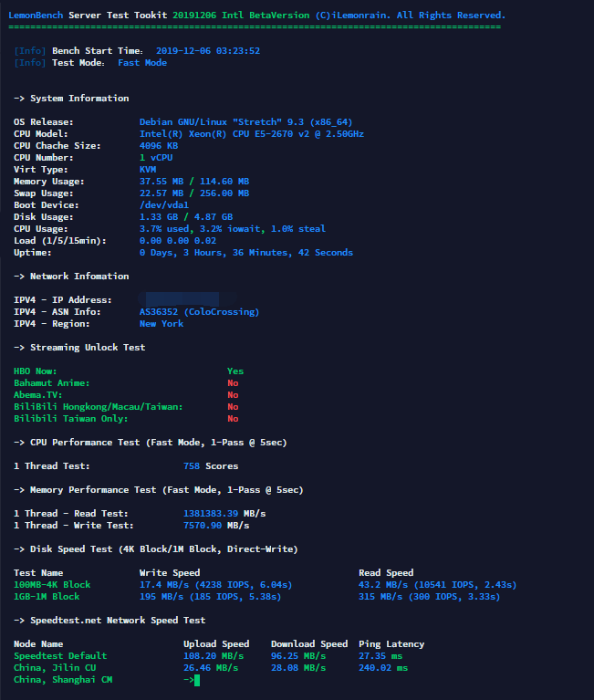Click the Debian GNU/Linux OS release value
The height and width of the screenshot is (700, 594).
pyautogui.click(x=245, y=122)
